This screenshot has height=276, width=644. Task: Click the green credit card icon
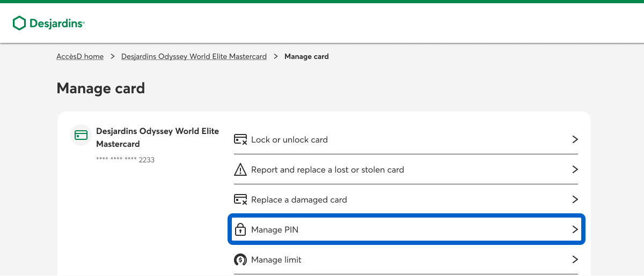tap(81, 135)
